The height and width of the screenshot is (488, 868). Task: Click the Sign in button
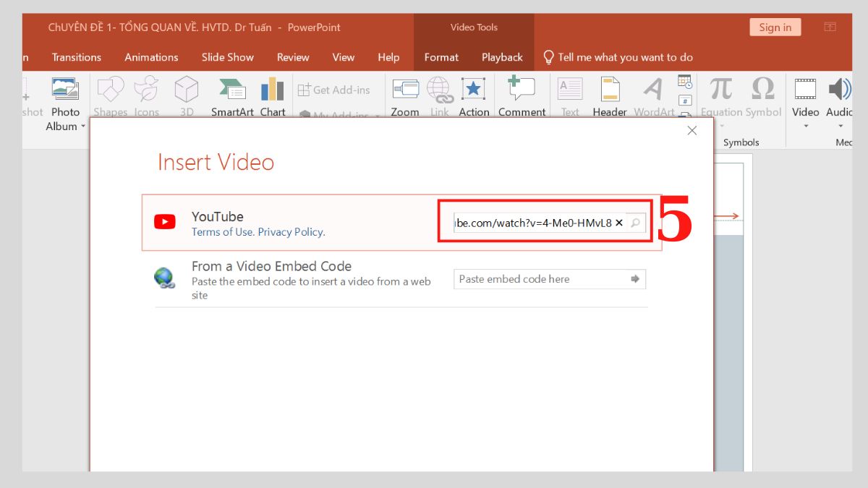tap(775, 27)
